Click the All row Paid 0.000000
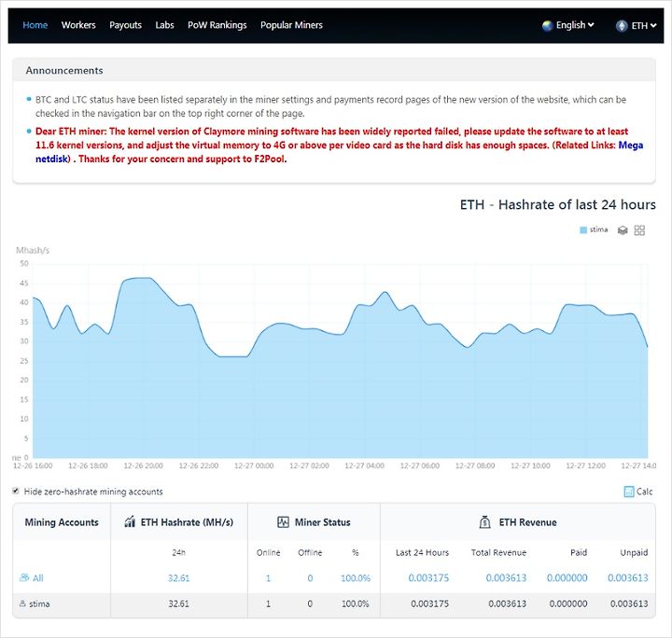Screen dimensions: 672x638 tap(567, 578)
